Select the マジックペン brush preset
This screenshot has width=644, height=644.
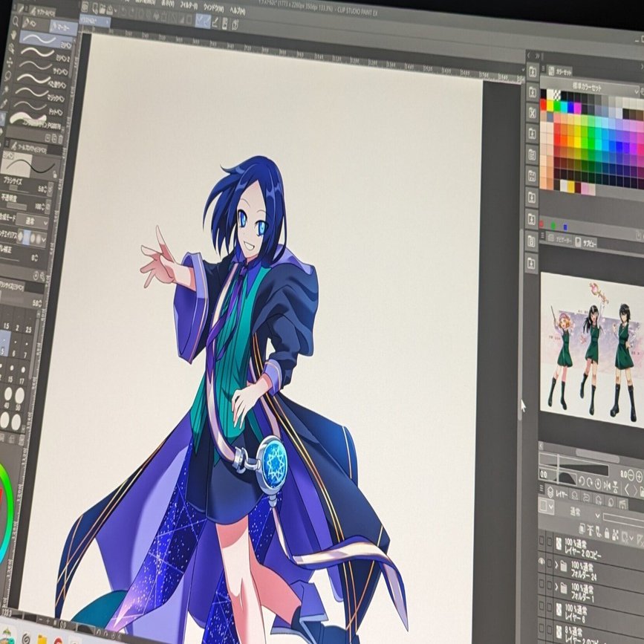pyautogui.click(x=39, y=94)
